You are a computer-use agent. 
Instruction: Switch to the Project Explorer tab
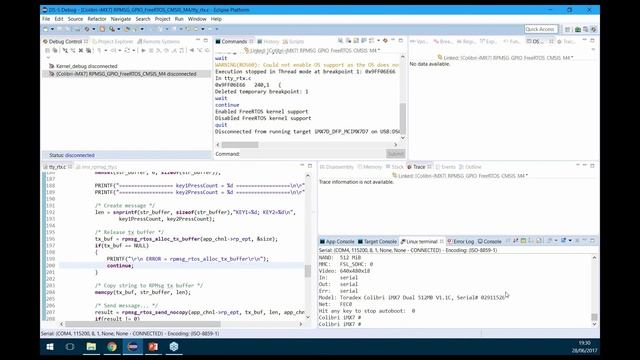point(113,42)
